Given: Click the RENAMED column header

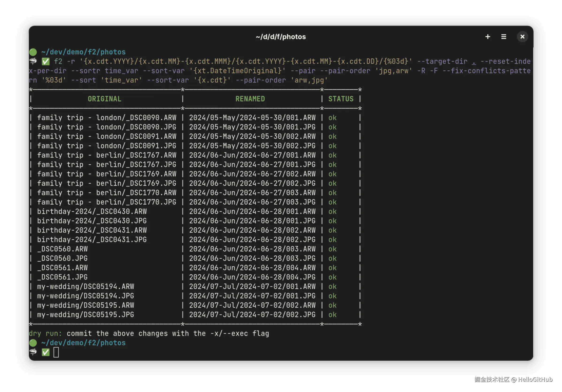Looking at the screenshot, I should coord(250,99).
